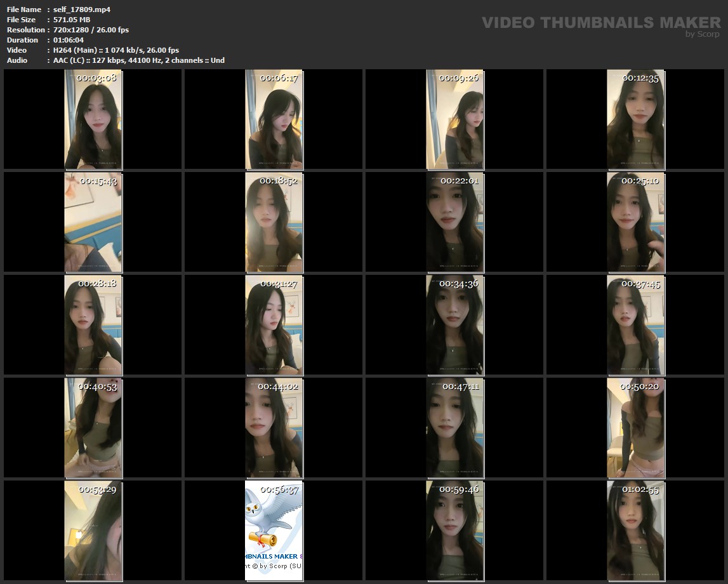
Task: Pick the 00:12:35 video frame
Action: (x=635, y=120)
